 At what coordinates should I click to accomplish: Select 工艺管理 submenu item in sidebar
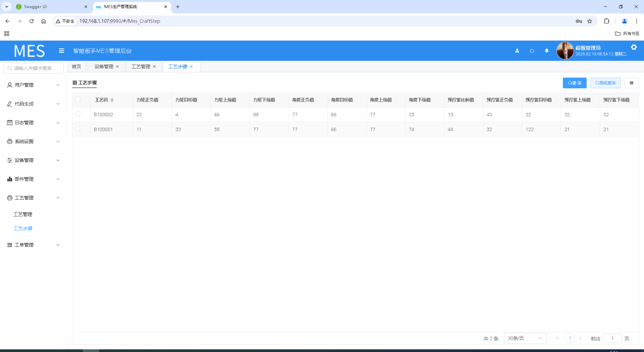(x=23, y=214)
